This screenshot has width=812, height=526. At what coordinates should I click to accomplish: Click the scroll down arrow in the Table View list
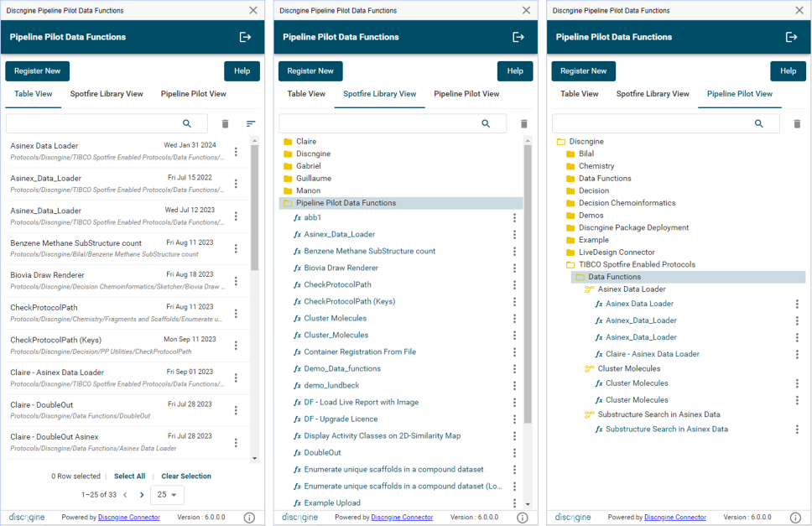(254, 458)
